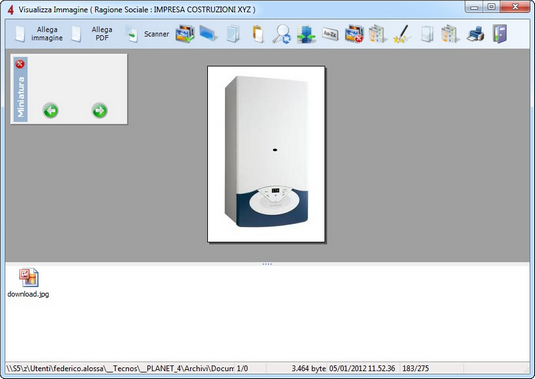Click the copy documents icon
The image size is (535, 379).
(x=233, y=34)
